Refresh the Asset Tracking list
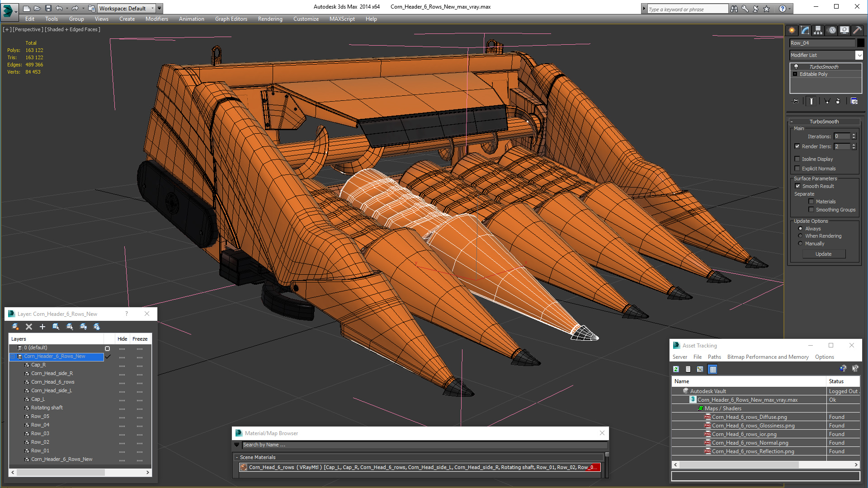 676,369
